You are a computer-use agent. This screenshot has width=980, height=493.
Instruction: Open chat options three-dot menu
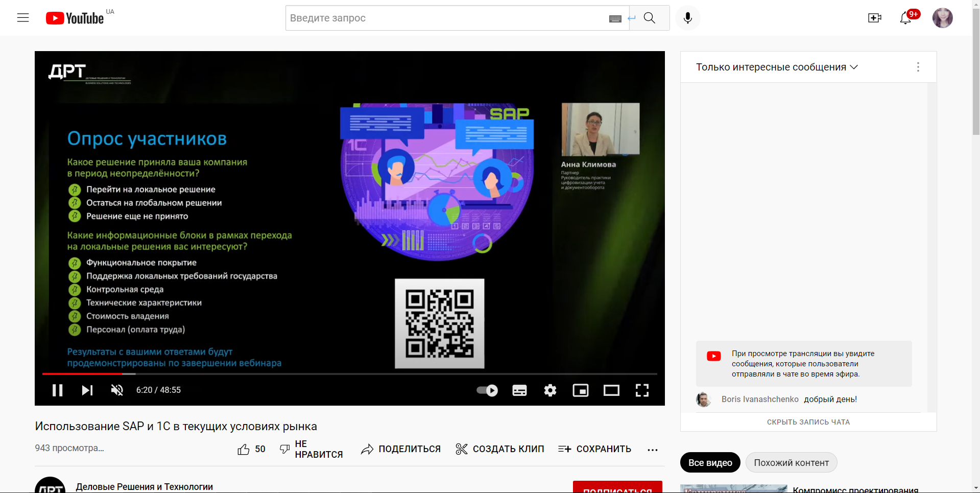tap(918, 67)
